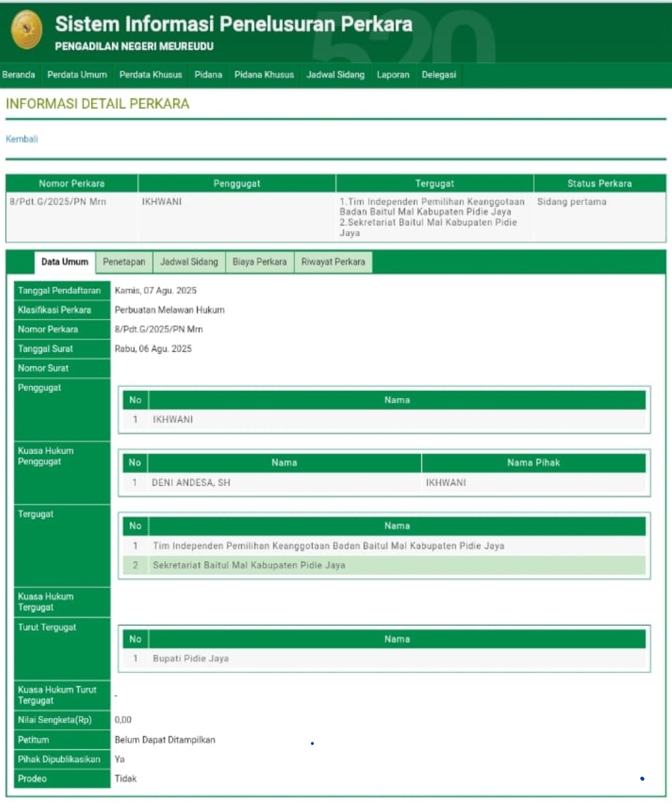Click the Perbuatan Melawan Hukum classification value
This screenshot has height=805, width=672.
click(x=170, y=310)
